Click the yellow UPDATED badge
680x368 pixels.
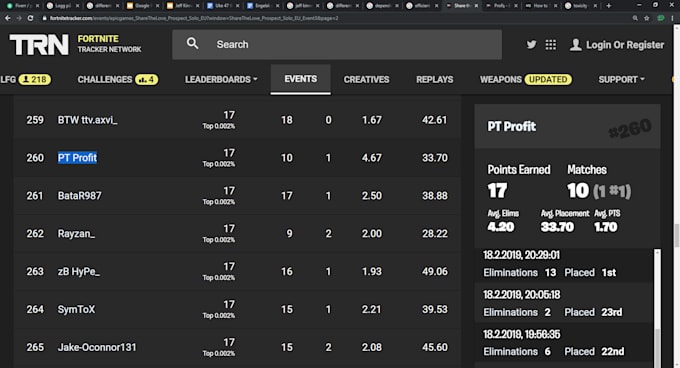[x=548, y=79]
